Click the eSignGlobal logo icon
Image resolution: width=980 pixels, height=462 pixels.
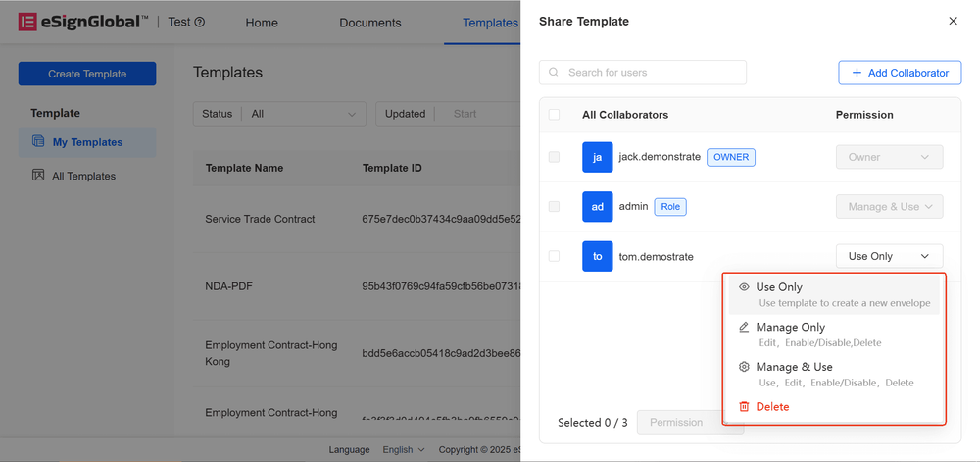pos(28,22)
